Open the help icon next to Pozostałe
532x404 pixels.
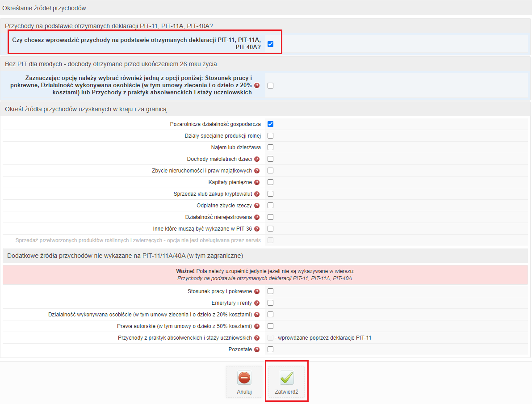(257, 349)
